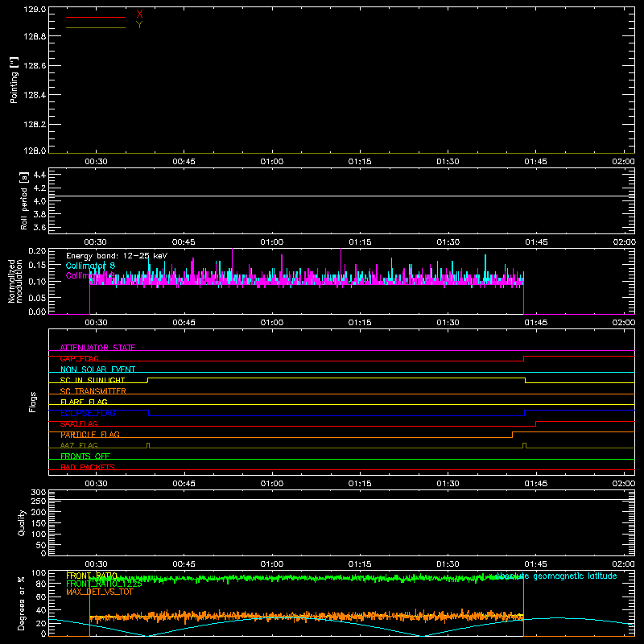Click the 'Roll period' y-axis title
Image resolution: width=644 pixels, height=644 pixels.
point(23,200)
